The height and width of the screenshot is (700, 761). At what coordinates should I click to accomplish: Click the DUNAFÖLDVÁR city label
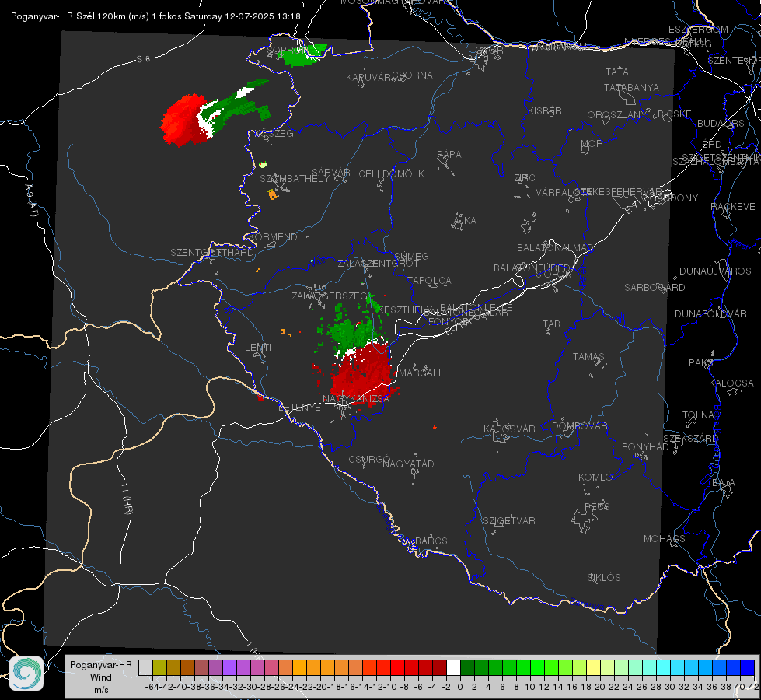click(x=710, y=313)
